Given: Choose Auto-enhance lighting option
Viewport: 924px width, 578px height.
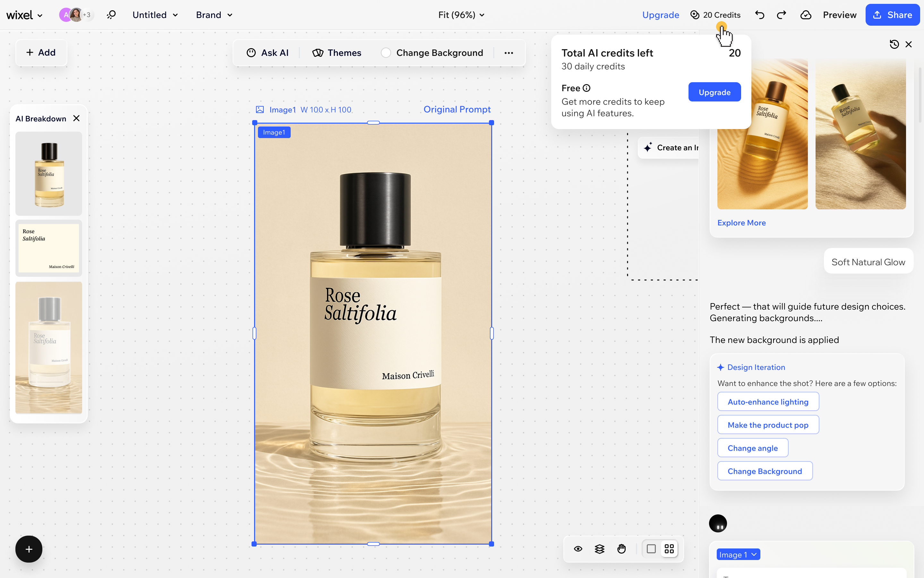Looking at the screenshot, I should click(768, 402).
